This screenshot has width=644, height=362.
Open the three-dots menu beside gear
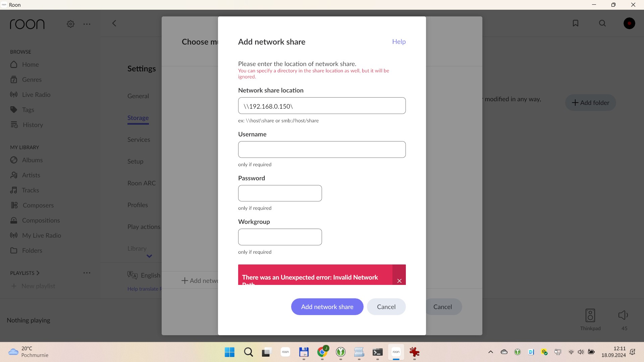pos(87,24)
